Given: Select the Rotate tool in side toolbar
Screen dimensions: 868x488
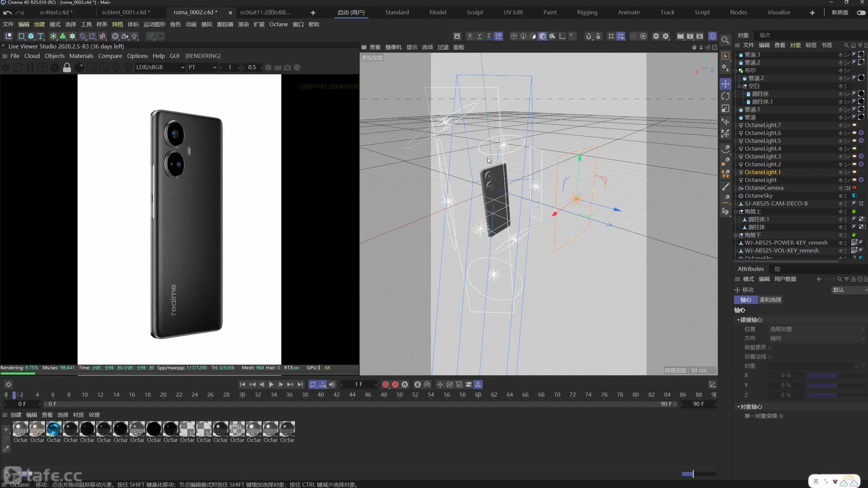Looking at the screenshot, I should coord(725,96).
